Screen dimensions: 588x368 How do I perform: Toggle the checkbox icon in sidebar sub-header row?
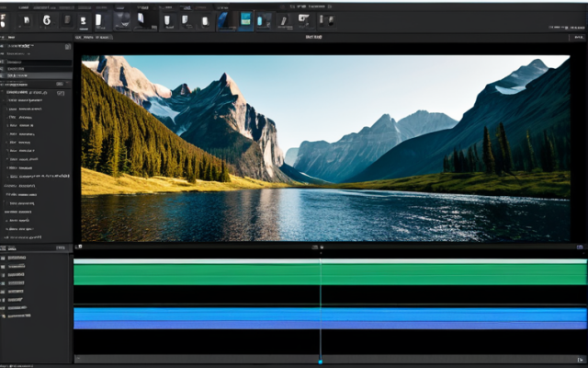61,93
